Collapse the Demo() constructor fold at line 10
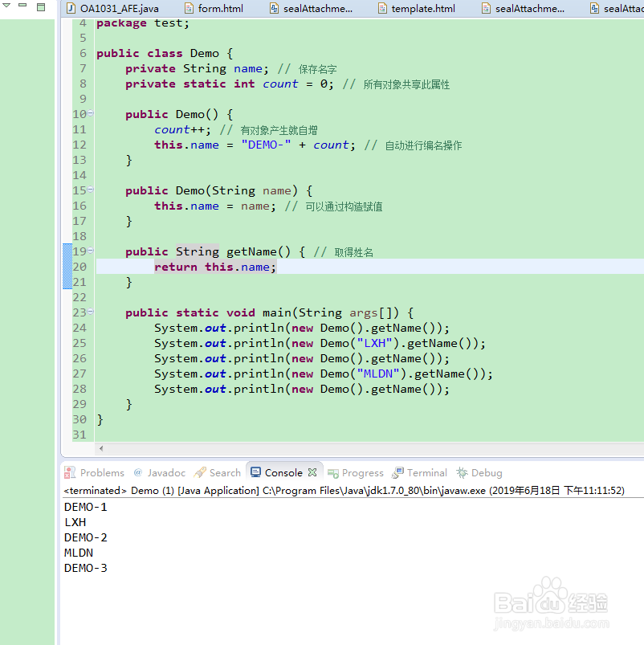Image resolution: width=644 pixels, height=645 pixels. coord(91,113)
